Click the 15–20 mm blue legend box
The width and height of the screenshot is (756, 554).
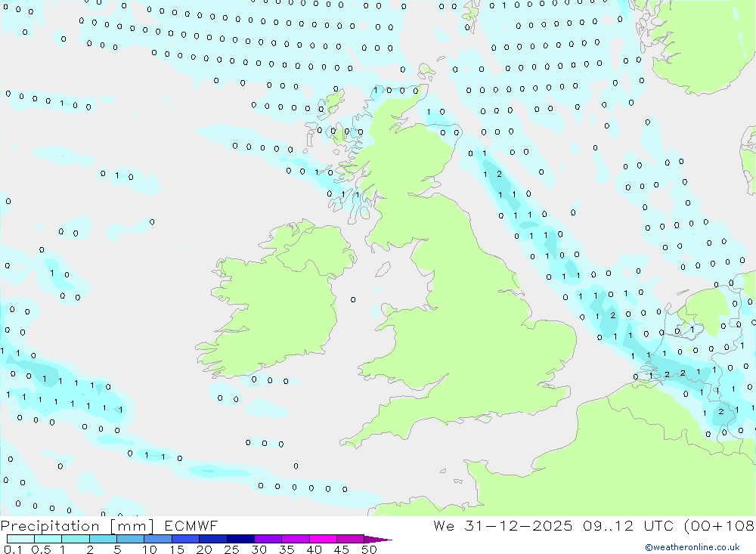click(x=186, y=539)
